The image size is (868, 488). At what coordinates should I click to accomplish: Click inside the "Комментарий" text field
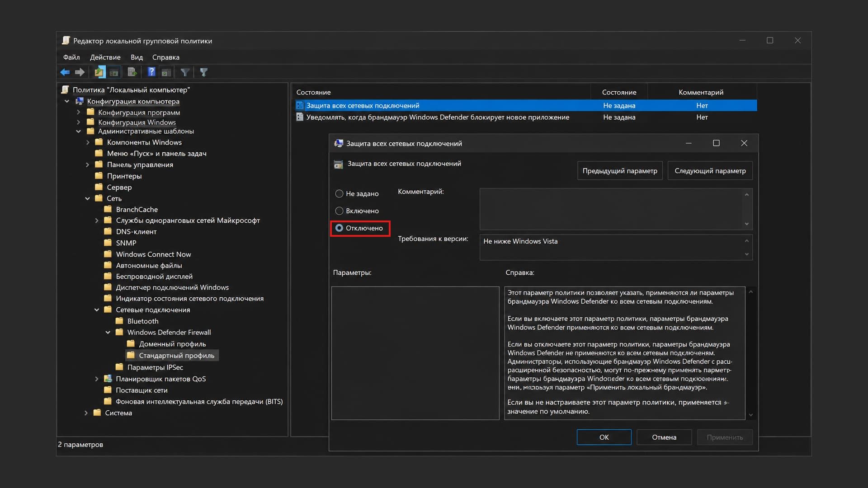611,209
